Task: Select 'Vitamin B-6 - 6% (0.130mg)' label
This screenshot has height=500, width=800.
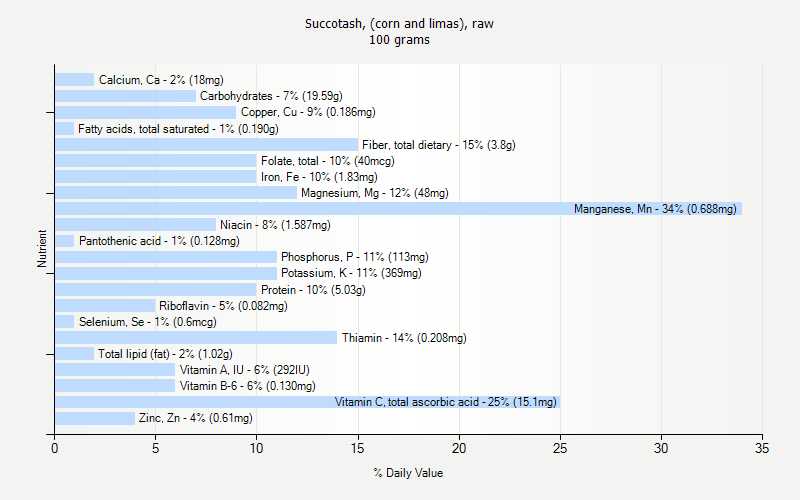Action: click(x=247, y=386)
